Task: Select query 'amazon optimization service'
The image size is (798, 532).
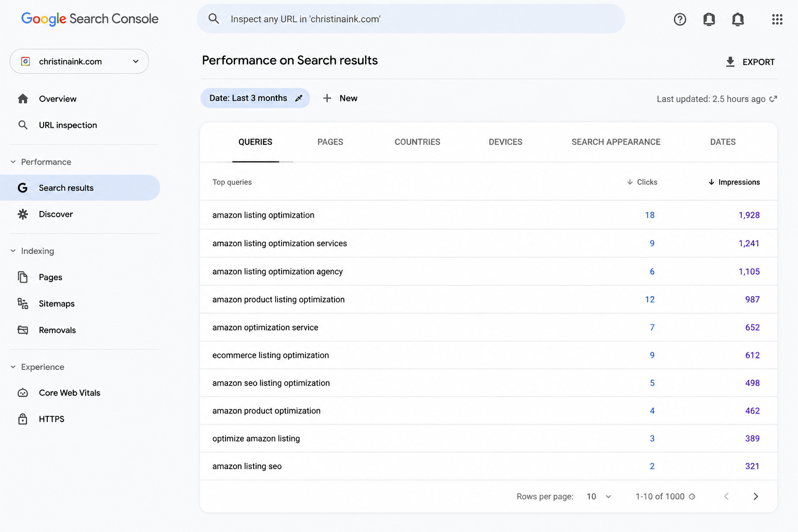Action: pos(265,327)
